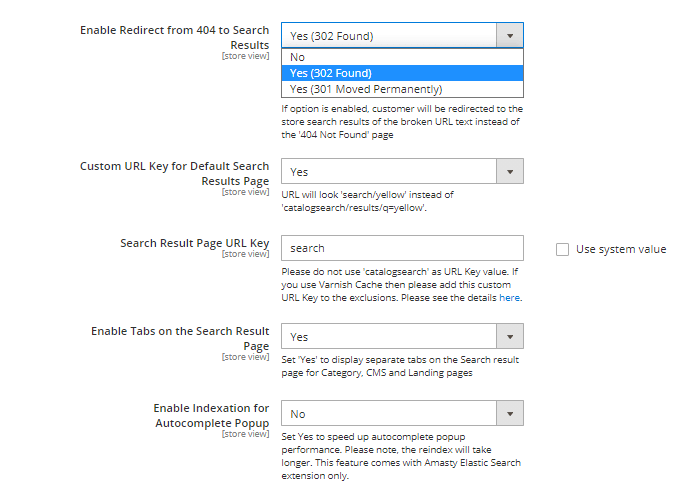Click 'Enable Redirect from 404 to Search Results' label
The width and height of the screenshot is (685, 500).
174,37
